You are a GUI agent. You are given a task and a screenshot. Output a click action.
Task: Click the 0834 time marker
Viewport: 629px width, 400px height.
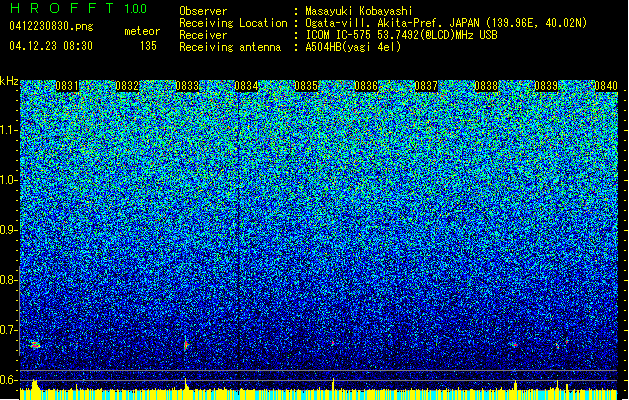click(x=246, y=86)
